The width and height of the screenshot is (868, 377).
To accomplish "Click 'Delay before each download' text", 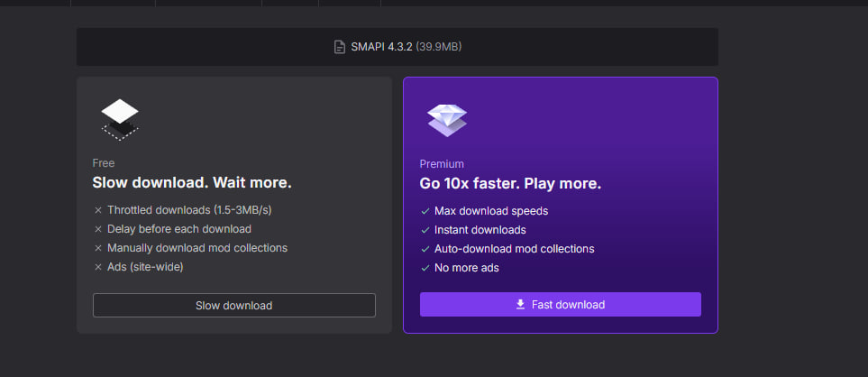I will point(179,229).
